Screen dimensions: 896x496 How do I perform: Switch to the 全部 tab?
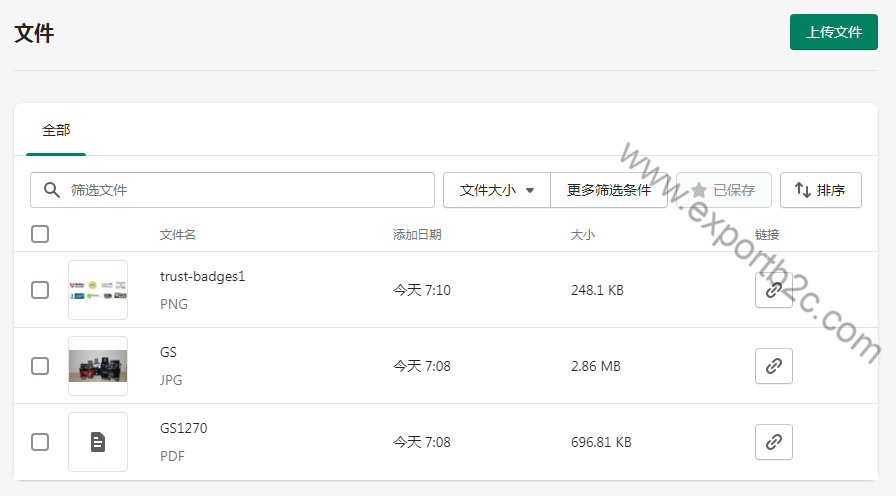coord(56,130)
